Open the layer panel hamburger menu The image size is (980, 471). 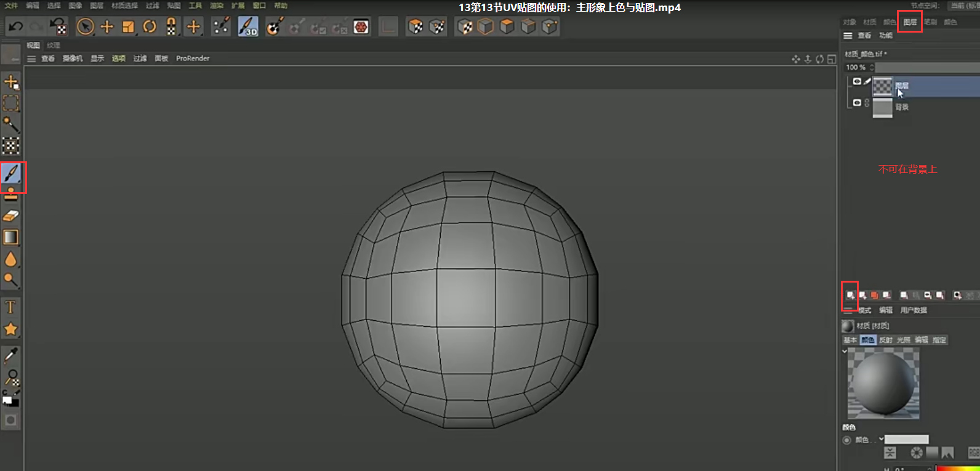pyautogui.click(x=848, y=36)
